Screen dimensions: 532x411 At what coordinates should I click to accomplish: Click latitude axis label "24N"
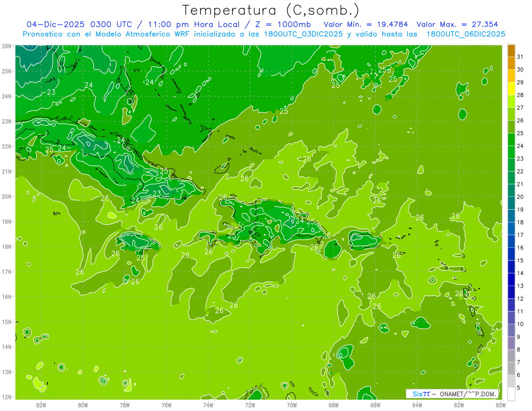click(x=7, y=96)
